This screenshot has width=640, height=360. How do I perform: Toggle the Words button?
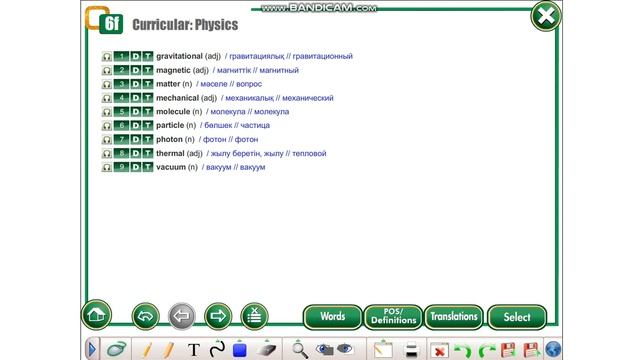coord(333,317)
